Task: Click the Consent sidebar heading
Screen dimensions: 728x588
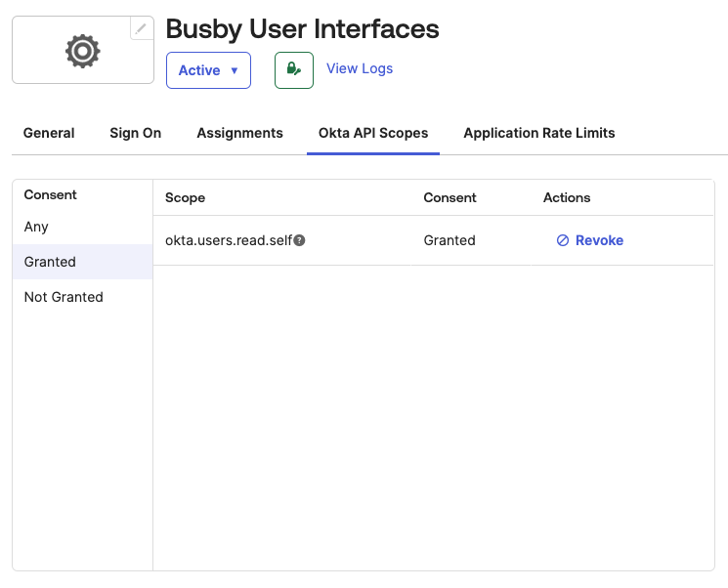Action: click(x=50, y=195)
